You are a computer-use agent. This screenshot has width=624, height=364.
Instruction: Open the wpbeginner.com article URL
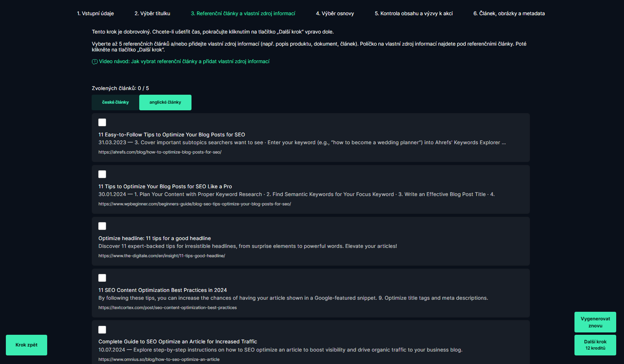195,204
